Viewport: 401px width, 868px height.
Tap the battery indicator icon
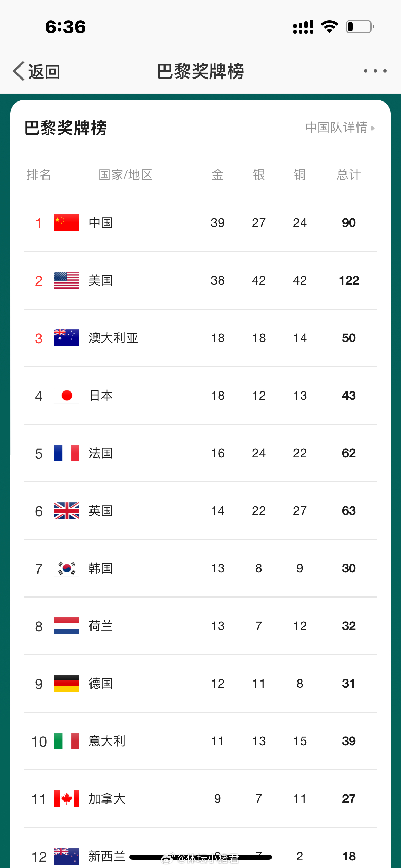360,26
